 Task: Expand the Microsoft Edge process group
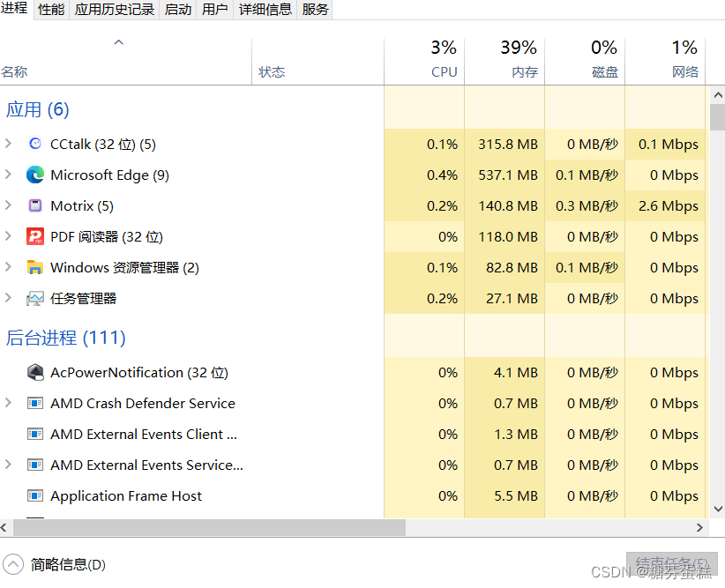(8, 175)
